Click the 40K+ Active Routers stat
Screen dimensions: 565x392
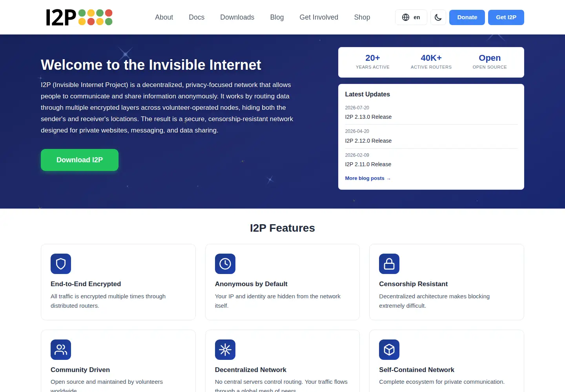[x=431, y=62]
